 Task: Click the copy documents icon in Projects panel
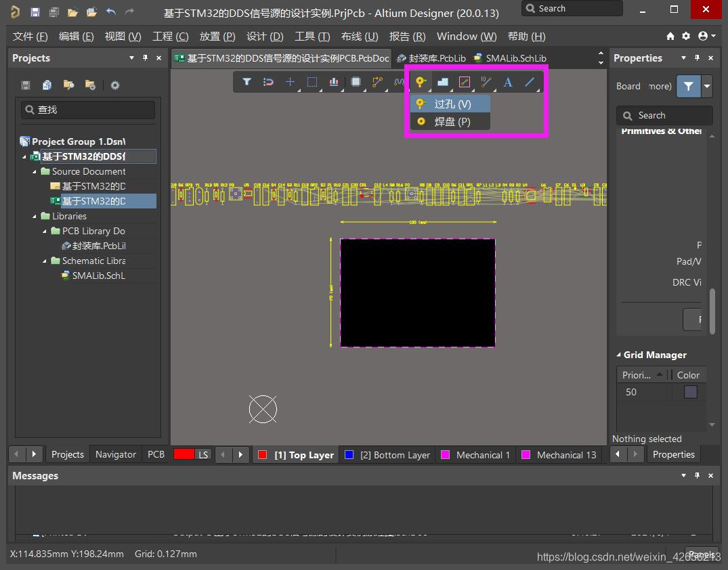click(47, 85)
